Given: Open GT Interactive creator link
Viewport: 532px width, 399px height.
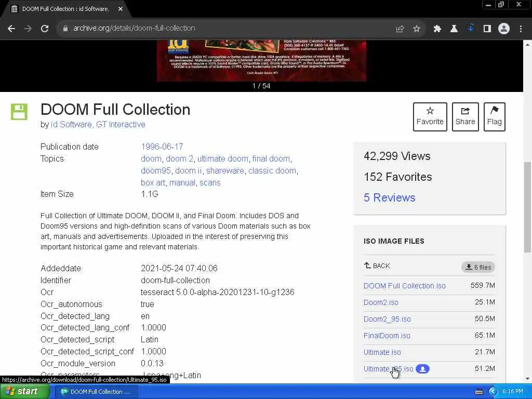Looking at the screenshot, I should click(x=121, y=125).
